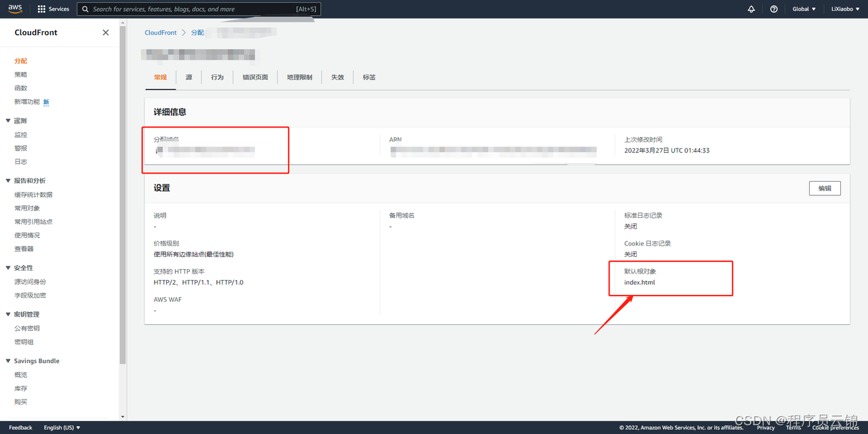Click the AWS logo home icon
Screen dimensions: 868x434
coord(15,9)
